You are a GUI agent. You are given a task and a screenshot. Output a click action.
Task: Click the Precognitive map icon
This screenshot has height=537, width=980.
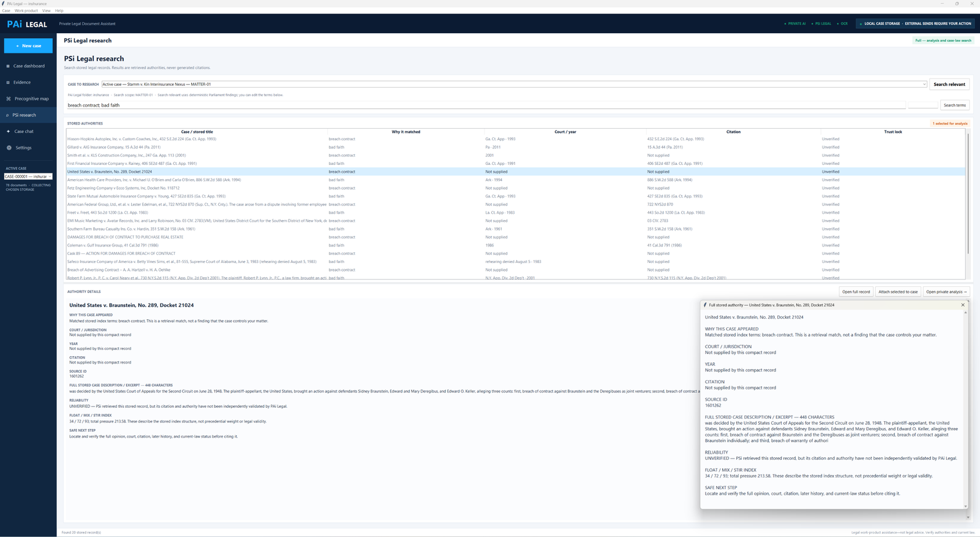pos(9,99)
